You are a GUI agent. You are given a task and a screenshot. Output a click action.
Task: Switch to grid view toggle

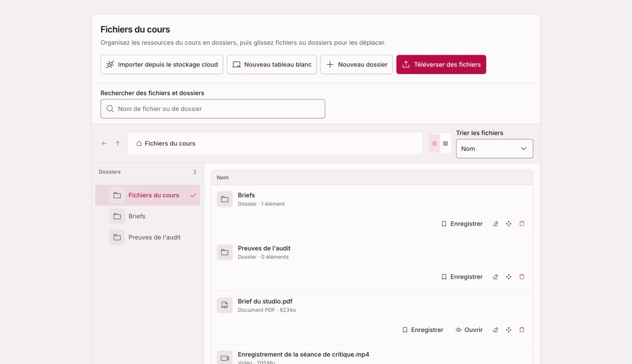pos(446,144)
